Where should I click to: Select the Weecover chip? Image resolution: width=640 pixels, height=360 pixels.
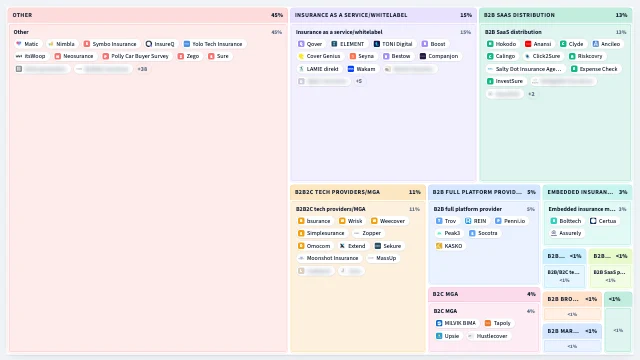tap(388, 221)
